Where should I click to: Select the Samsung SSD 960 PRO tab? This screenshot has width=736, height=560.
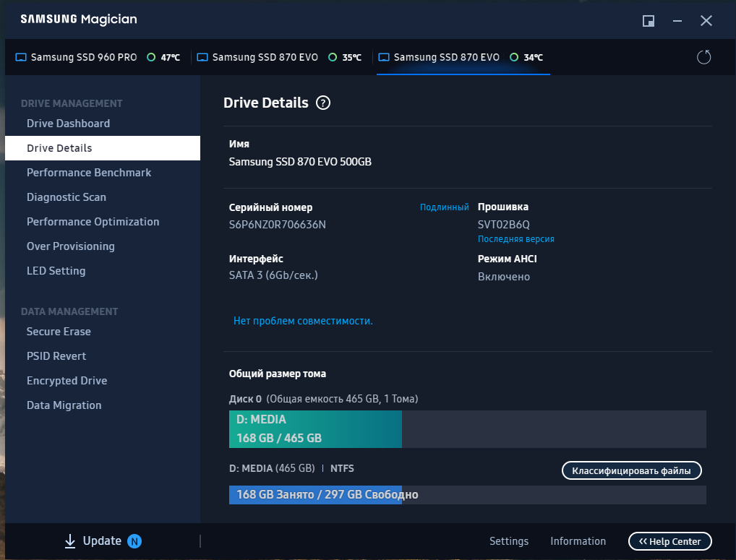coord(98,57)
